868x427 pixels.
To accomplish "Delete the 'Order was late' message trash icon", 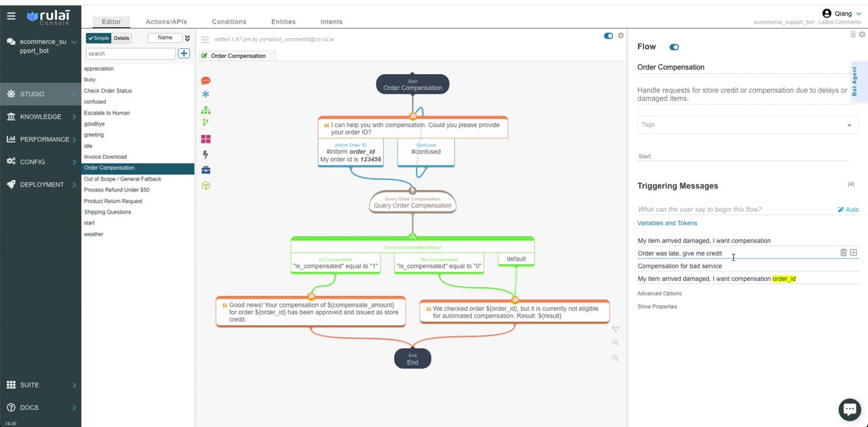I will click(843, 253).
